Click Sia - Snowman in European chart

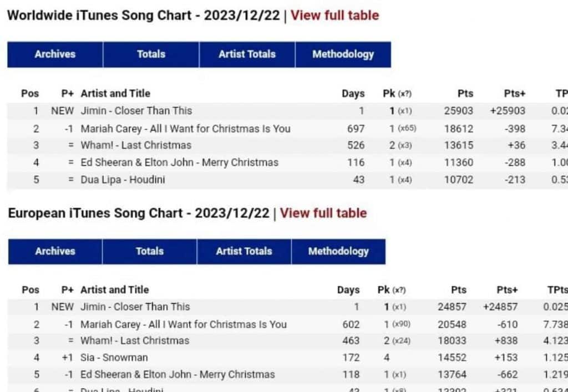(x=114, y=358)
